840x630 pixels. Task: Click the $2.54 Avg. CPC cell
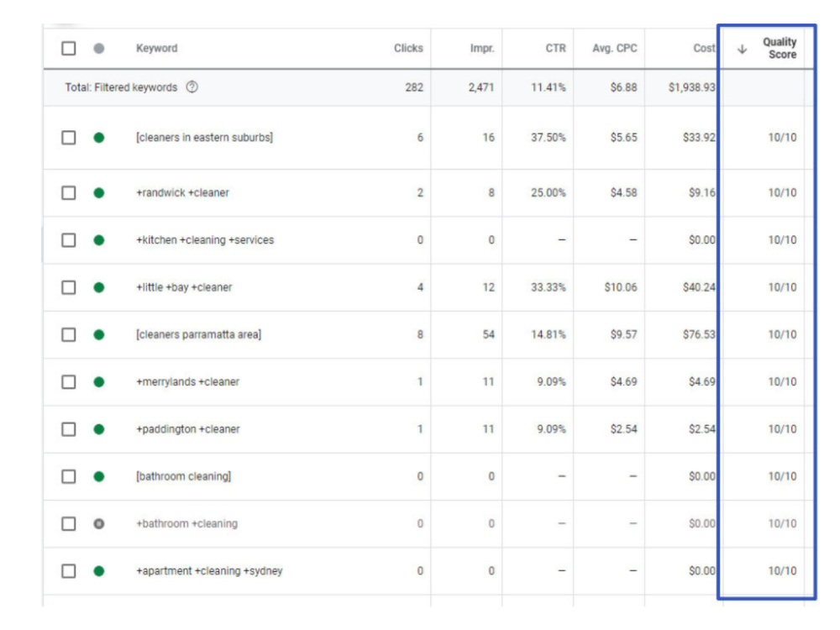[623, 429]
